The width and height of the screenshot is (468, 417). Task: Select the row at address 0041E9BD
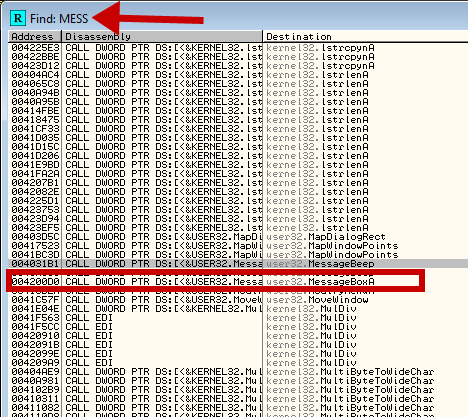click(x=238, y=165)
